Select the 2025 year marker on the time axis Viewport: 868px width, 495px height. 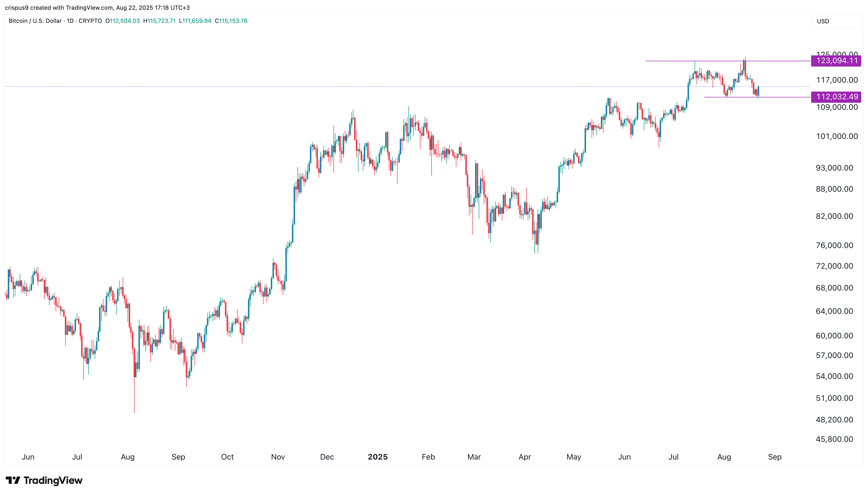(x=378, y=457)
